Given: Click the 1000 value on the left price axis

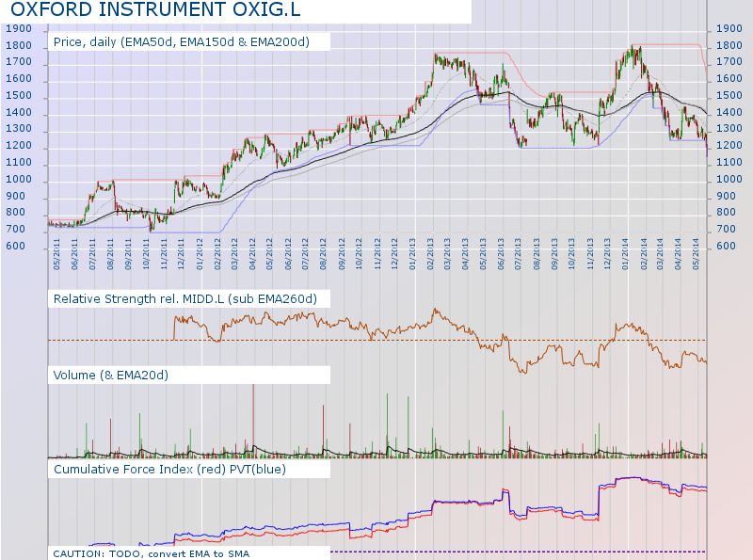Looking at the screenshot, I should click(x=18, y=179).
